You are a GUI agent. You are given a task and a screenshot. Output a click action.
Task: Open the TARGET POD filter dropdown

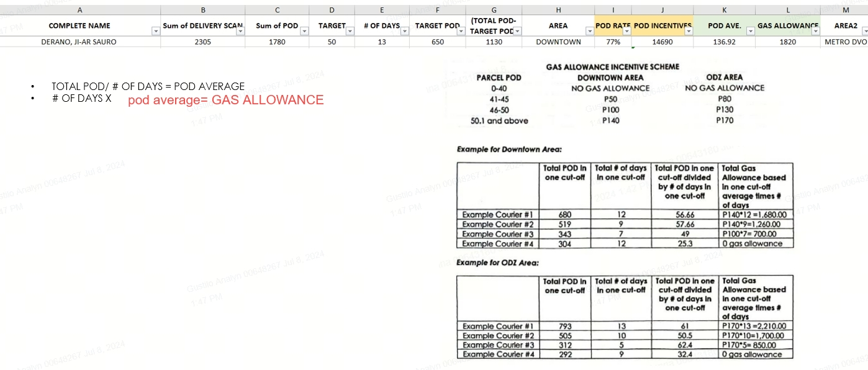pos(461,31)
